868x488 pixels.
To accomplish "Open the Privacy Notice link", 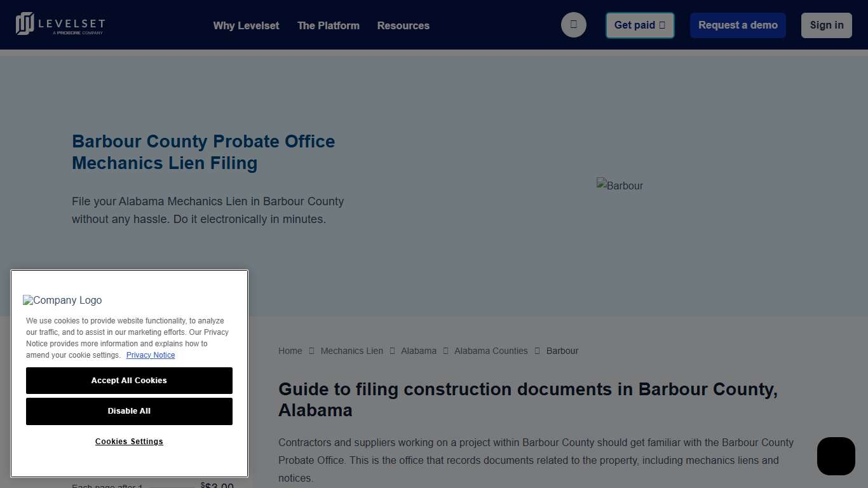I will coord(151,355).
